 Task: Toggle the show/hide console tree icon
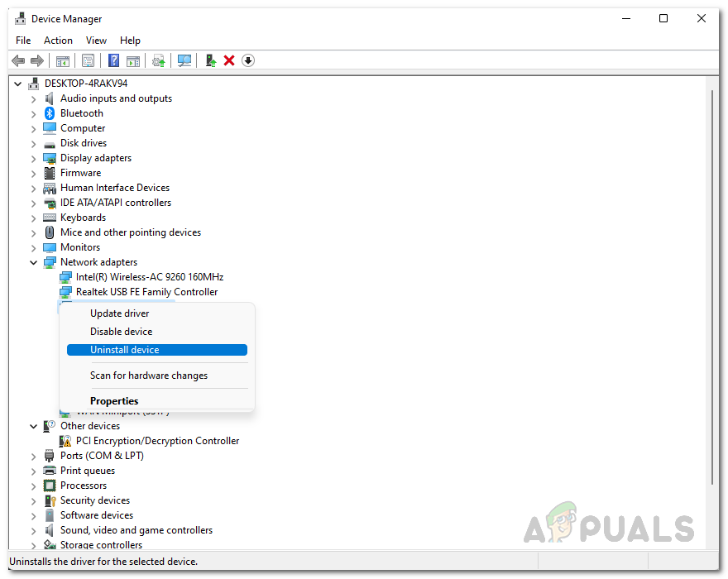tap(63, 61)
